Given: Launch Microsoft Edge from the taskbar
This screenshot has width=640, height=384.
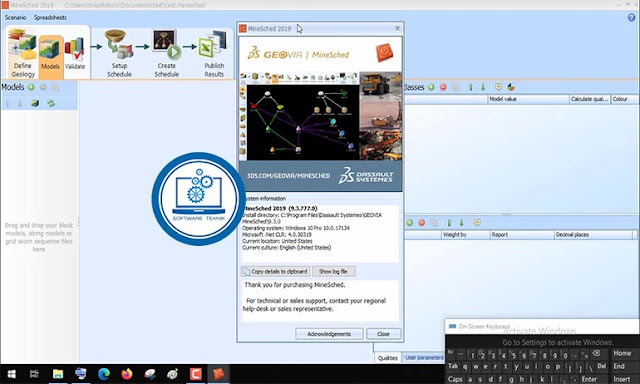Looking at the screenshot, I should pyautogui.click(x=104, y=374).
